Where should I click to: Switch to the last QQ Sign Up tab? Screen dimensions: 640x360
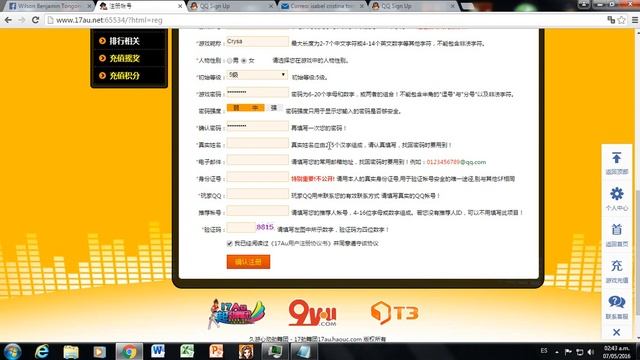[413, 6]
